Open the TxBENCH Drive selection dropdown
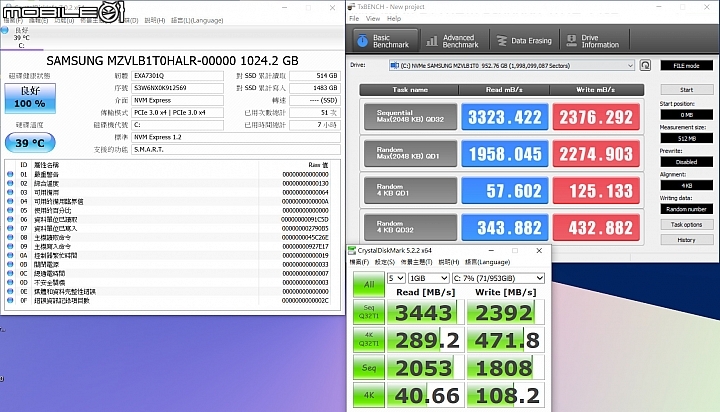Viewport: 720px width, 412px height. point(512,65)
